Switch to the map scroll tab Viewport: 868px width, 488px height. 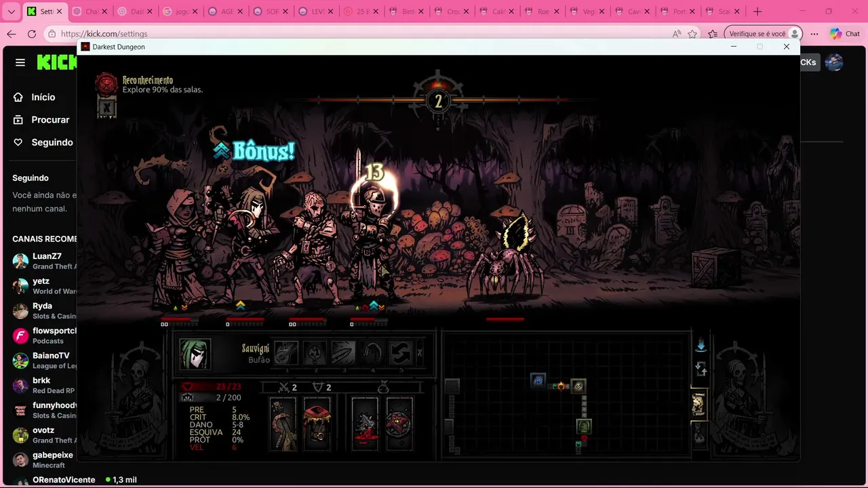[698, 405]
